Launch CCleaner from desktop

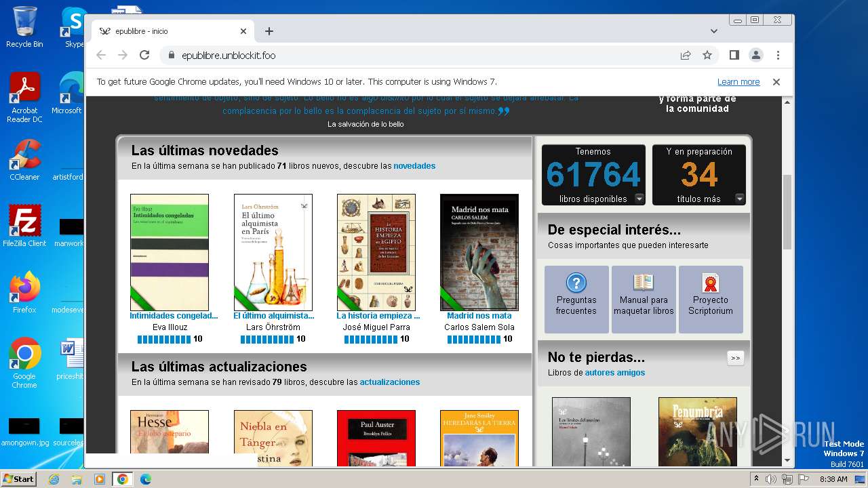24,160
